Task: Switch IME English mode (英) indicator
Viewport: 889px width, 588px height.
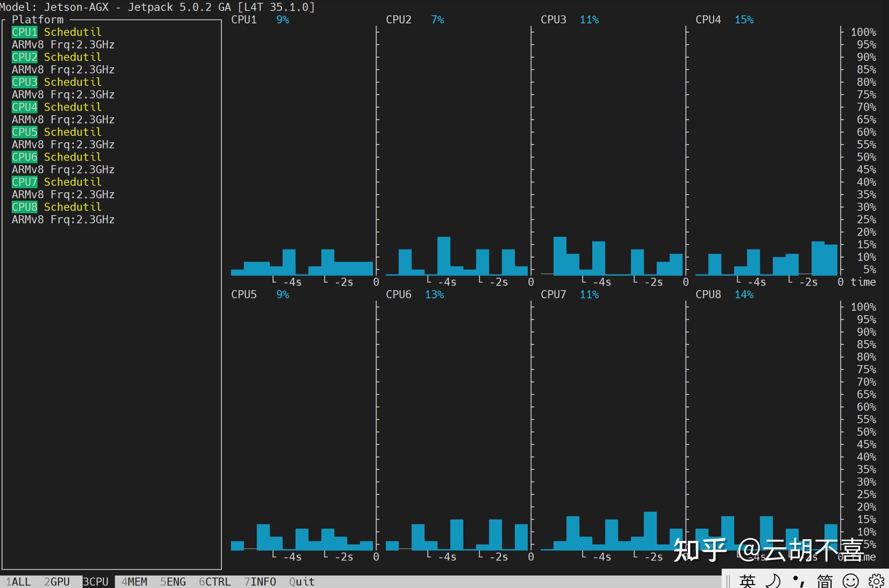Action: click(x=747, y=581)
